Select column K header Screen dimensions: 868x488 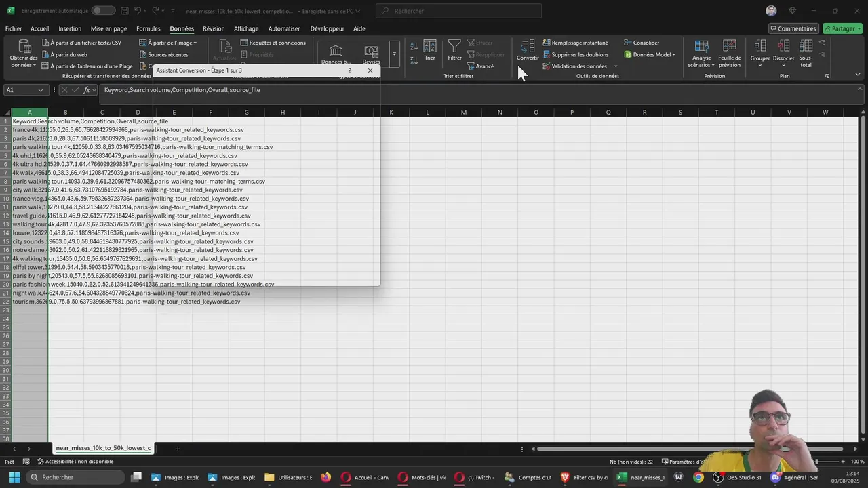tap(391, 113)
